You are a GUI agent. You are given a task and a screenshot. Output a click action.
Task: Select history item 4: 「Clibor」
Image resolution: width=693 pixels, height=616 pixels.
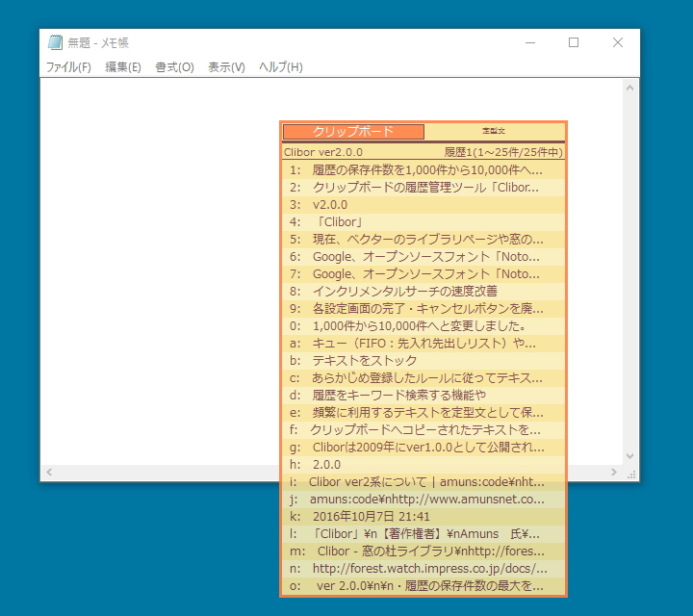pyautogui.click(x=423, y=221)
